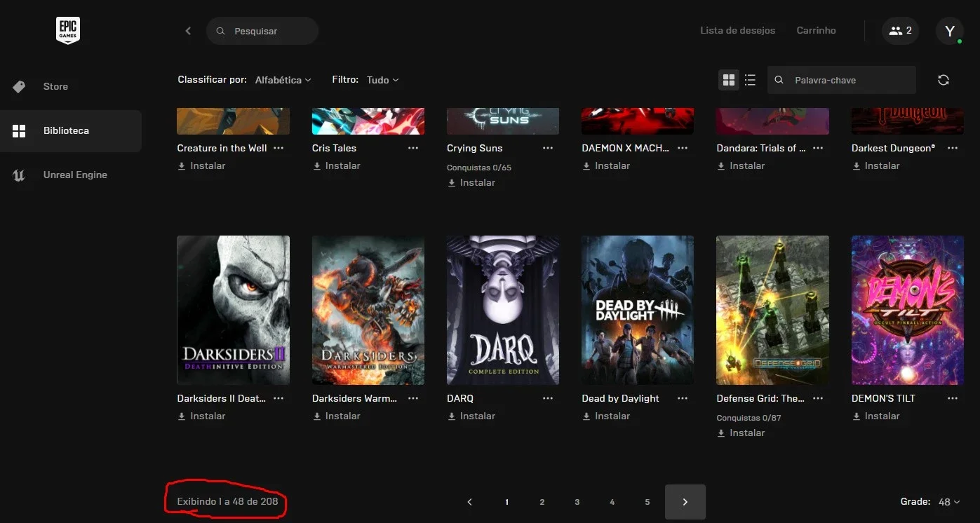Open options menu for DARQ
Viewport: 980px width, 523px height.
pyautogui.click(x=548, y=398)
